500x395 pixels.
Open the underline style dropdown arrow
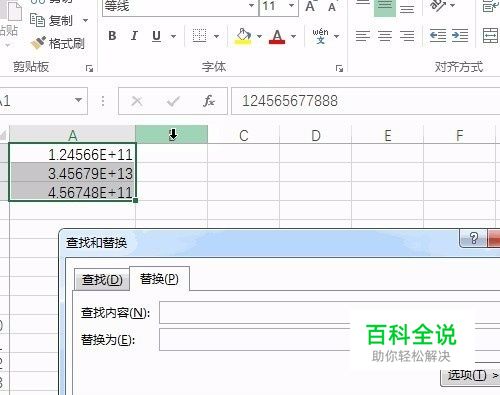(x=173, y=36)
